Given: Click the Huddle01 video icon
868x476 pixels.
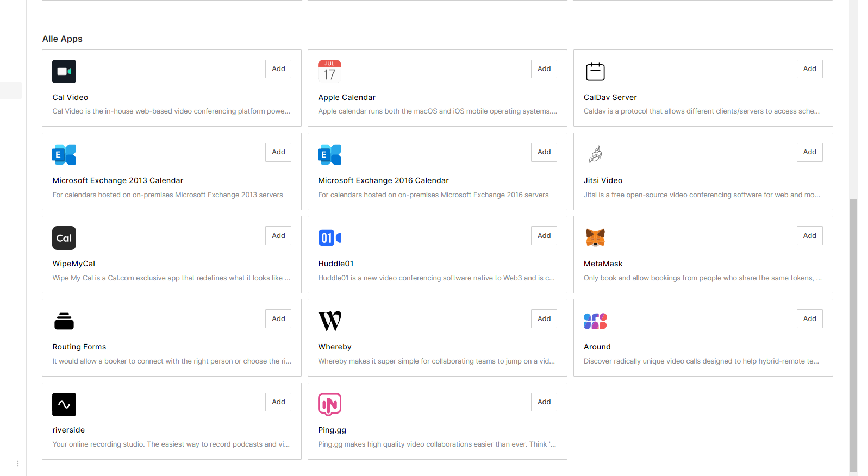Looking at the screenshot, I should [x=330, y=237].
